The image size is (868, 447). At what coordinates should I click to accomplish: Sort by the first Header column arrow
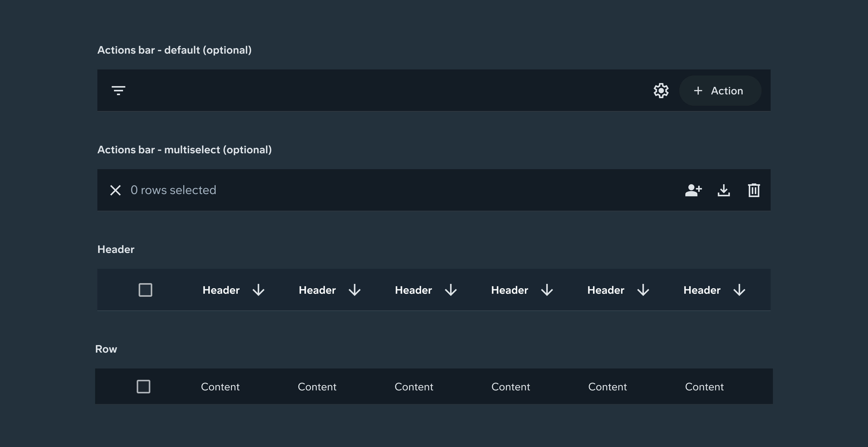258,290
